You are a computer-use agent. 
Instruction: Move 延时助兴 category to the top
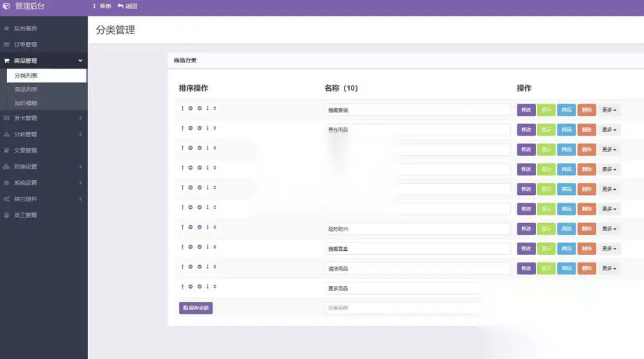(182, 227)
